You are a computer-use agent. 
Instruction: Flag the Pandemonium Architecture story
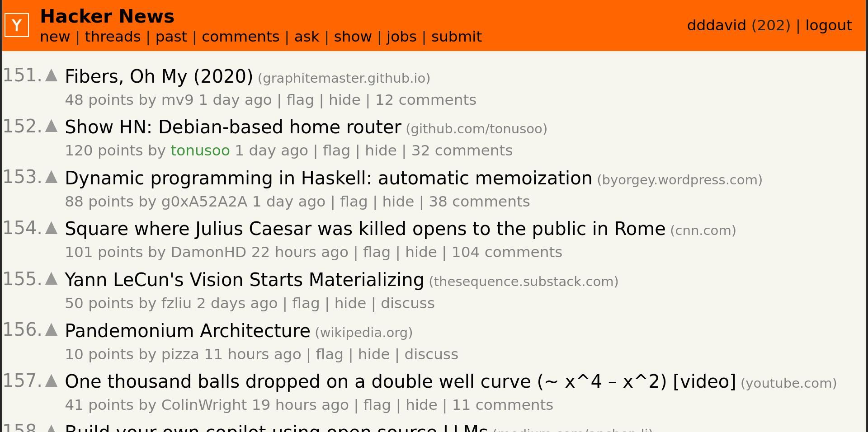(329, 354)
